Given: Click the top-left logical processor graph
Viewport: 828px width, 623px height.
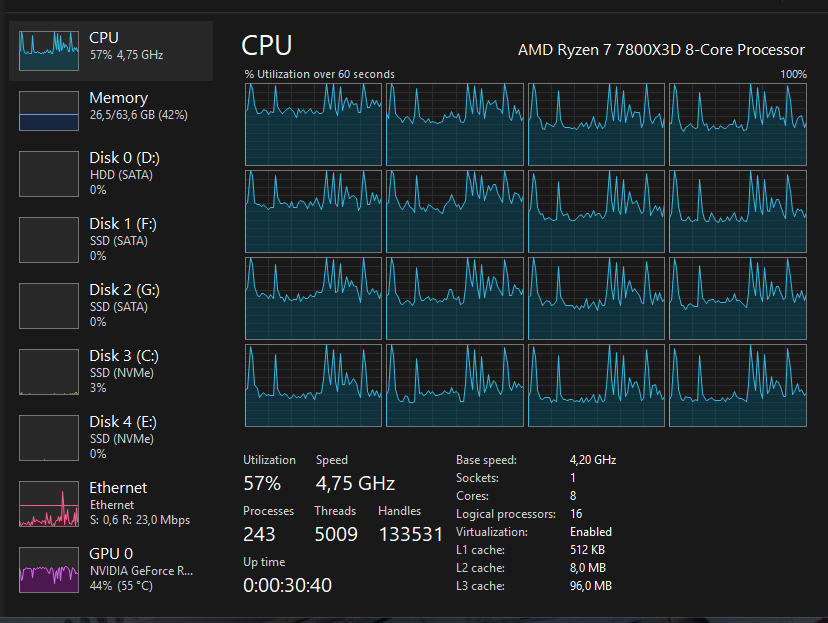Looking at the screenshot, I should [x=314, y=124].
